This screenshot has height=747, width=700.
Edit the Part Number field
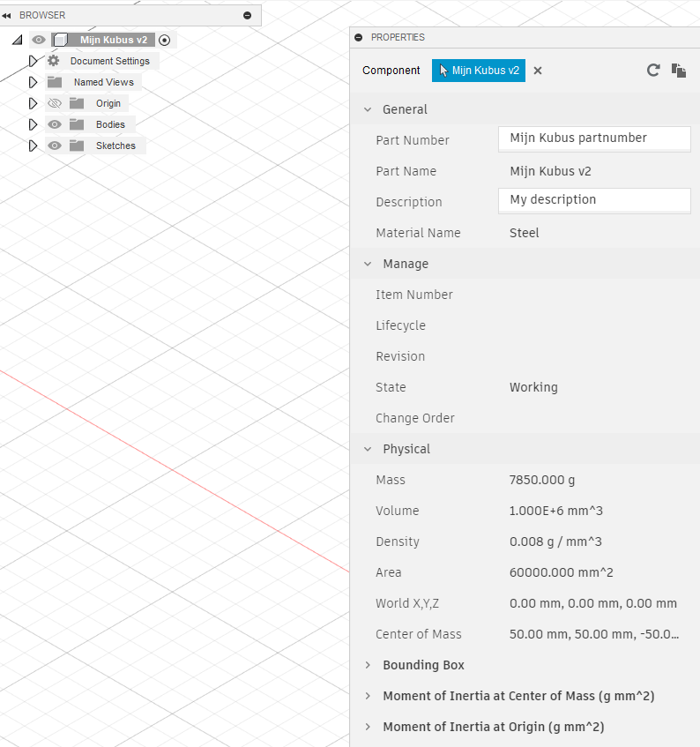594,139
